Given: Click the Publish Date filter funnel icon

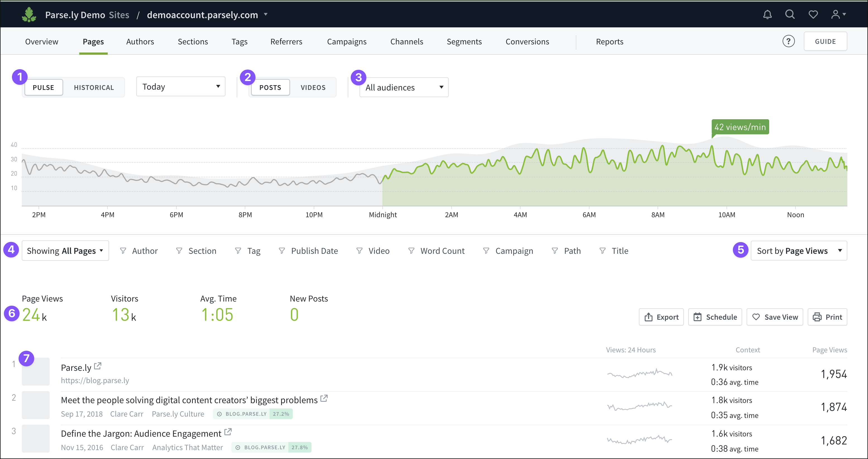Looking at the screenshot, I should 282,251.
